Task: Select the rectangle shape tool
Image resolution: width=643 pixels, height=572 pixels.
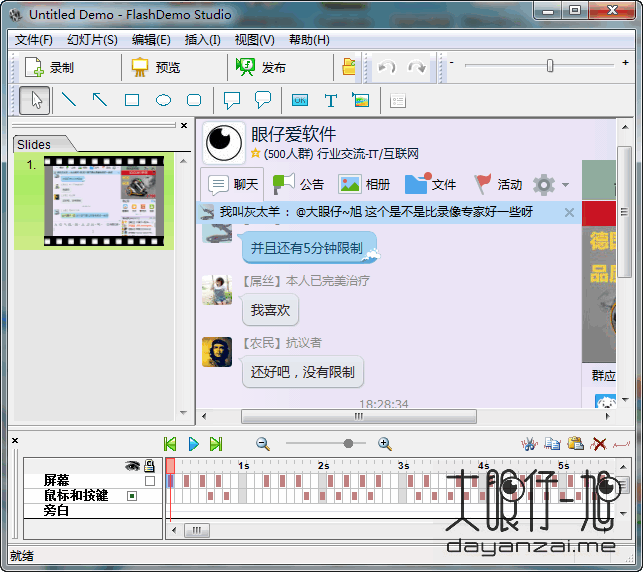Action: coord(132,100)
